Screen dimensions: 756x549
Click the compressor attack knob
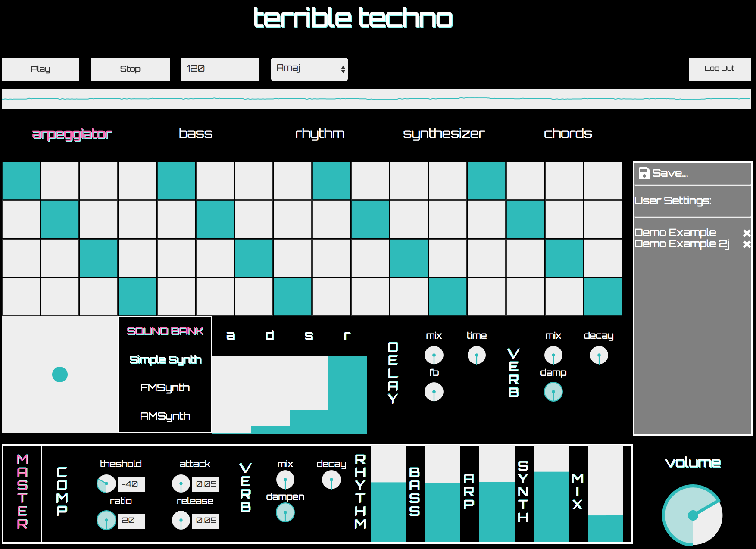181,484
